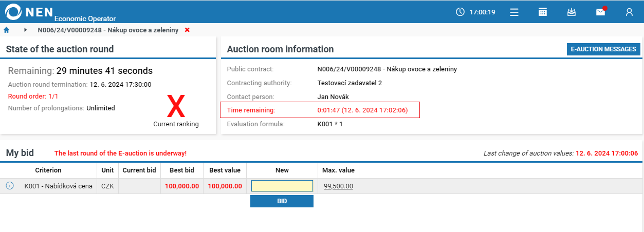Click the Best bid column header

point(182,170)
